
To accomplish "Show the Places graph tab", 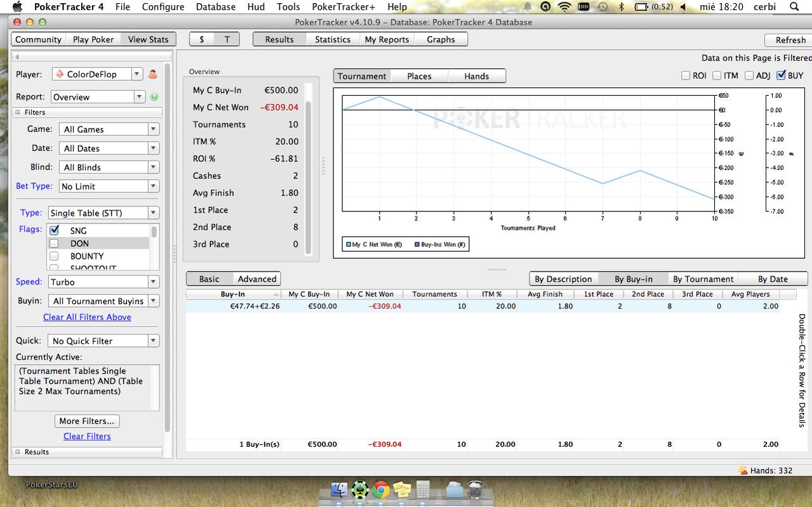I will pyautogui.click(x=419, y=76).
